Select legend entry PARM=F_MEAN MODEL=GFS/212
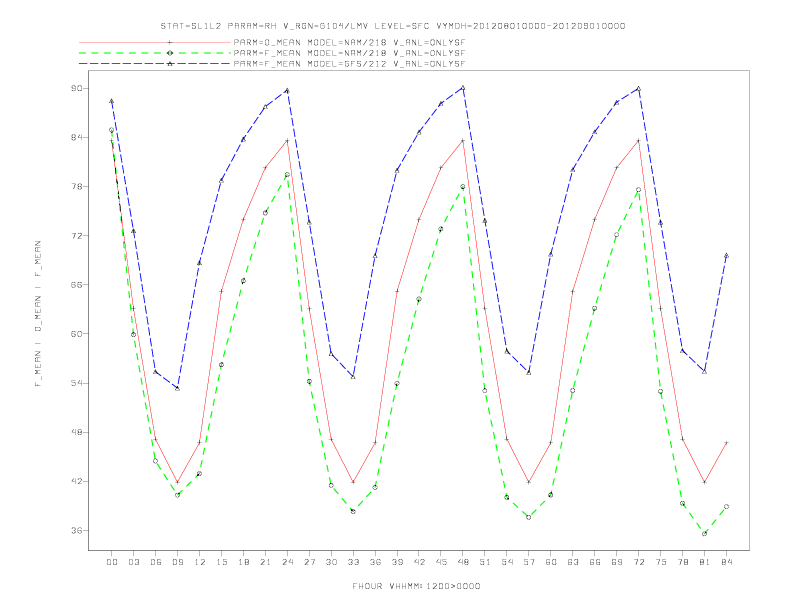The image size is (792, 612). pyautogui.click(x=349, y=64)
